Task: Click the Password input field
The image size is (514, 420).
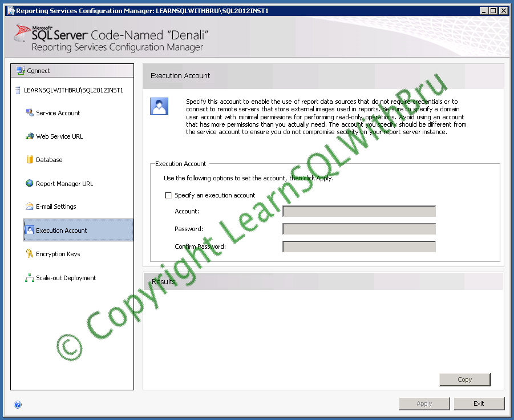Action: click(359, 229)
